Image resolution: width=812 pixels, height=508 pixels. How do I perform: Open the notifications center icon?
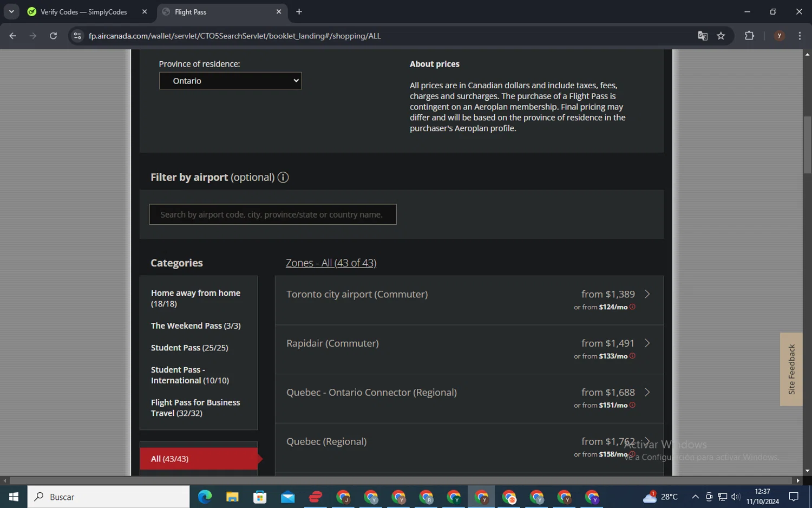pos(794,497)
